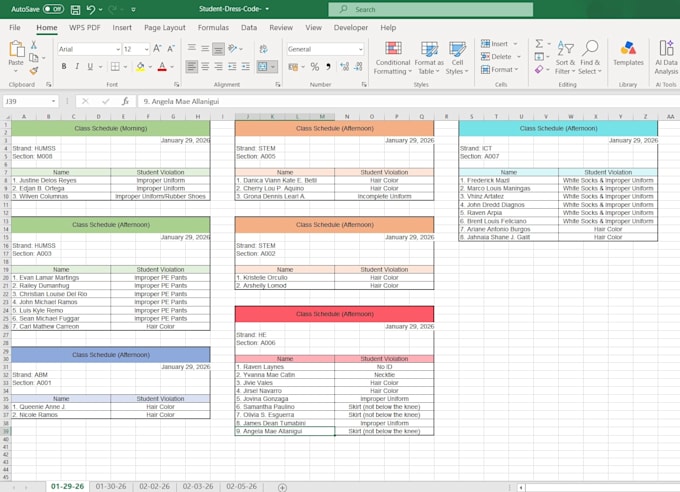Click the formula bar text

click(181, 101)
